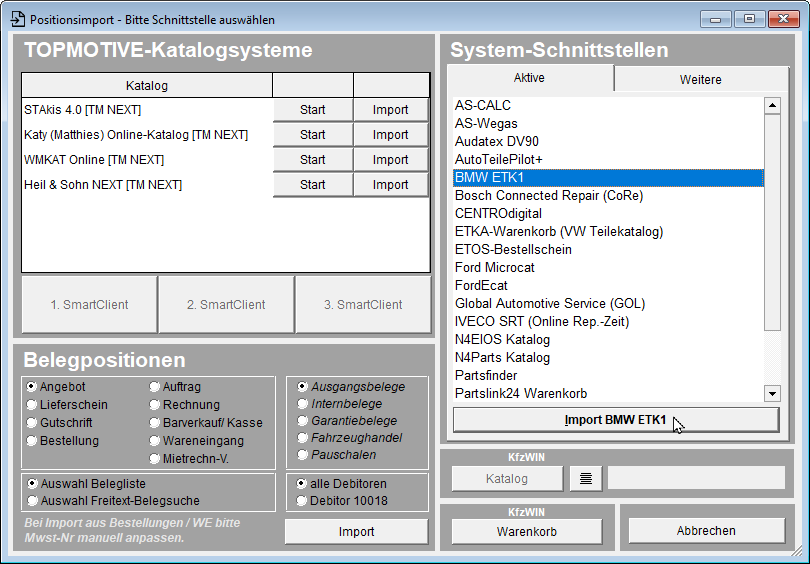Import from WMKAT Online catalog
This screenshot has width=810, height=564.
coord(391,160)
